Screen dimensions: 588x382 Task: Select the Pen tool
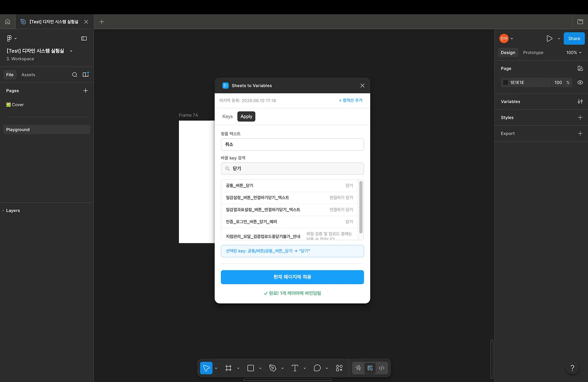[273, 368]
